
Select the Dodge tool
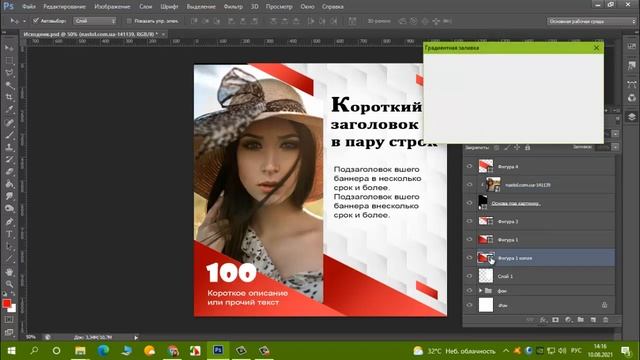[x=9, y=209]
